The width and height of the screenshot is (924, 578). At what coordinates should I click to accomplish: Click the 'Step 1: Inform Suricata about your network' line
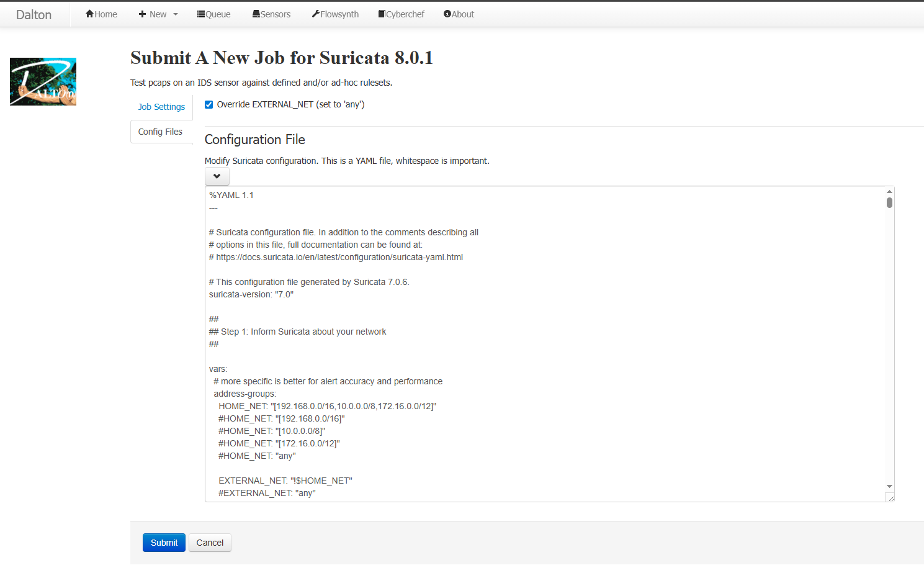tap(298, 332)
